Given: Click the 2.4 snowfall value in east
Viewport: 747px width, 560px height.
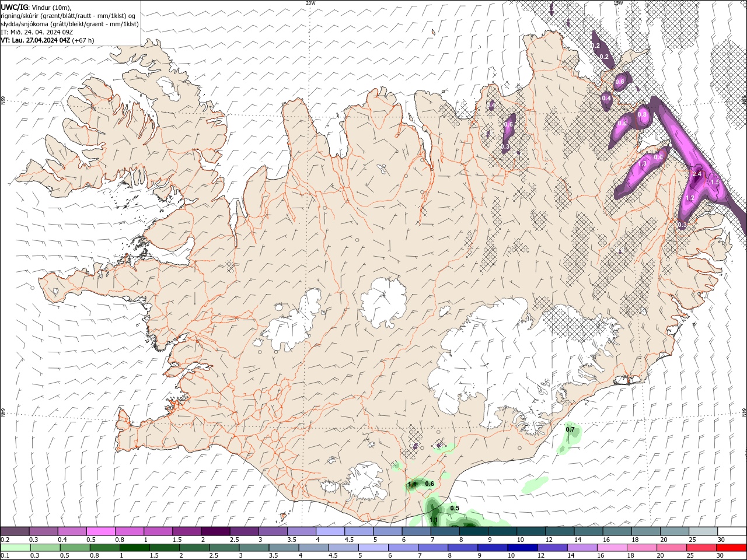Looking at the screenshot, I should [x=696, y=174].
